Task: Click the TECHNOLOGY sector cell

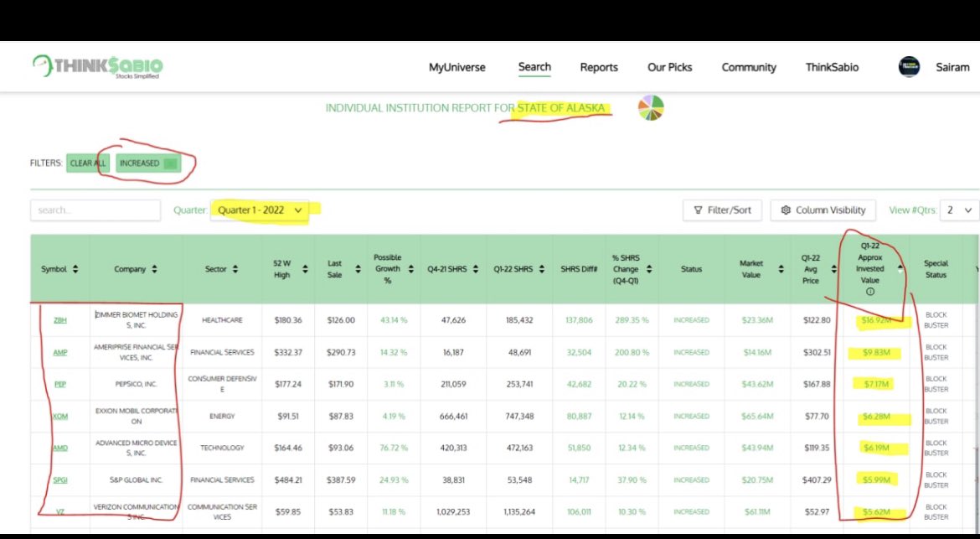Action: (x=222, y=448)
